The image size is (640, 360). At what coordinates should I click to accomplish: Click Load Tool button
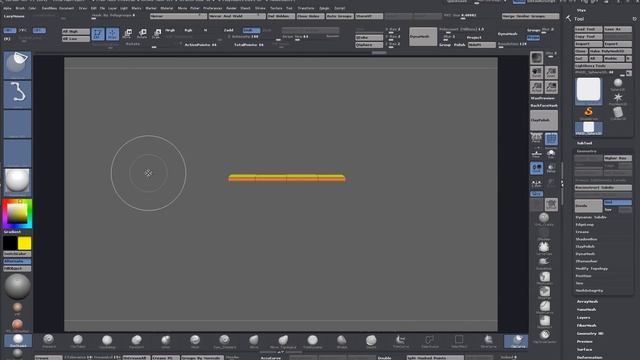[x=588, y=29]
